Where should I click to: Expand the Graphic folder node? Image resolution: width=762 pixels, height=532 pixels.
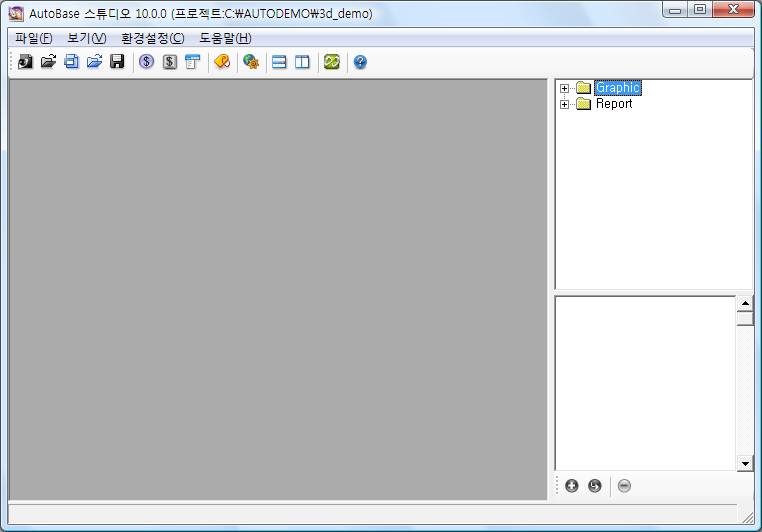[x=564, y=88]
